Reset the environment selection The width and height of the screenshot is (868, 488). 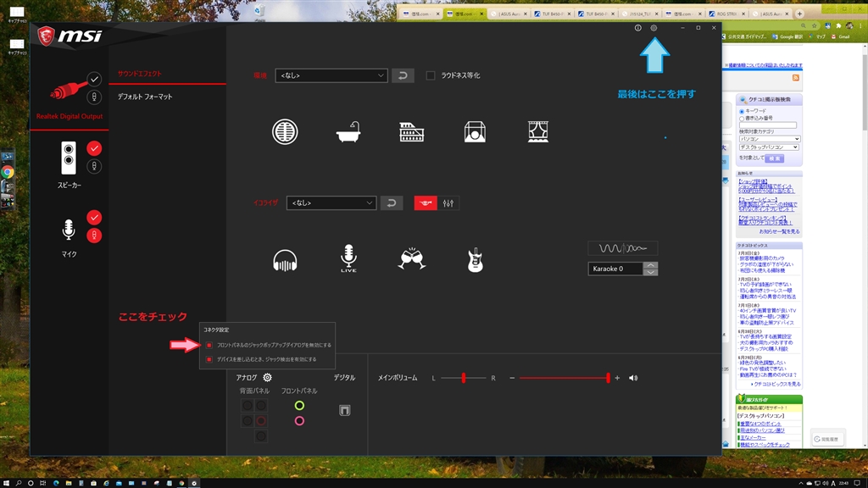pos(403,75)
